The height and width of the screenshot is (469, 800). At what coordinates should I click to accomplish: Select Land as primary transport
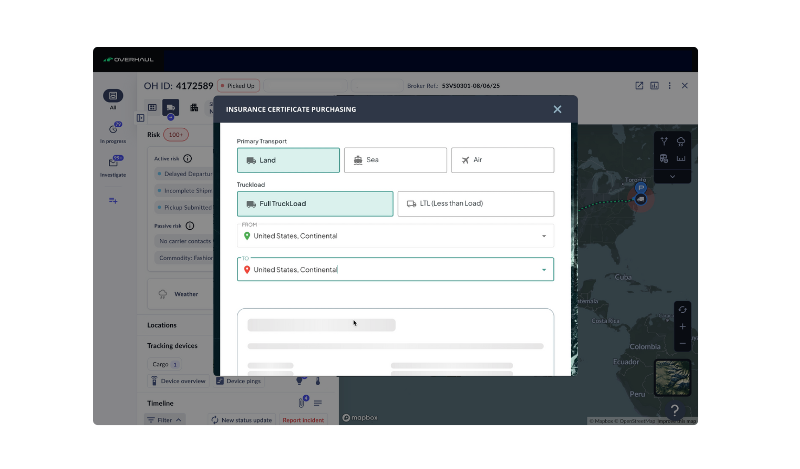[288, 160]
